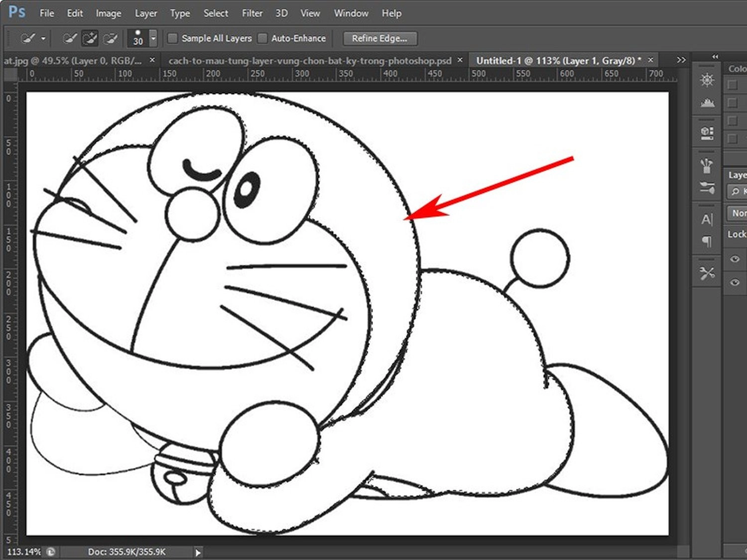Open the layer blend mode dropdown
The width and height of the screenshot is (747, 560).
tap(737, 213)
